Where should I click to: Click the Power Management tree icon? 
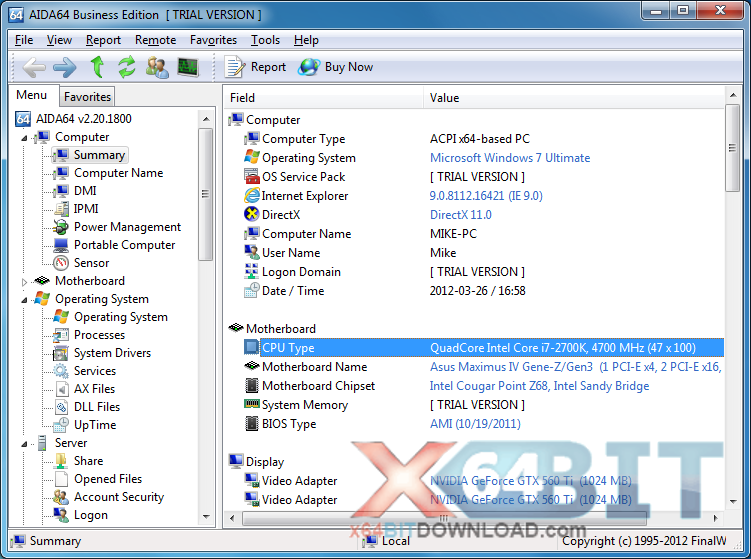coord(61,227)
